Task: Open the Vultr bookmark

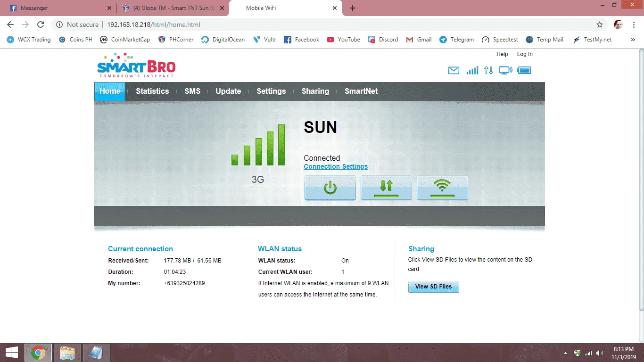Action: 264,40
